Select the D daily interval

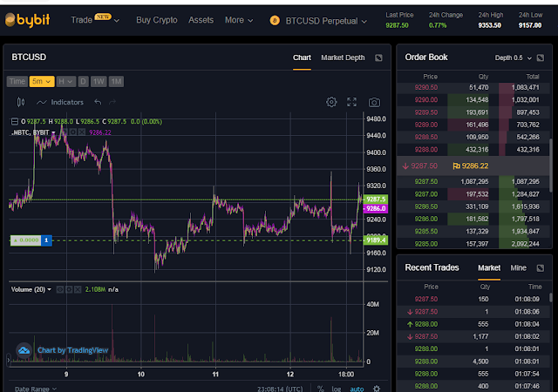[83, 82]
